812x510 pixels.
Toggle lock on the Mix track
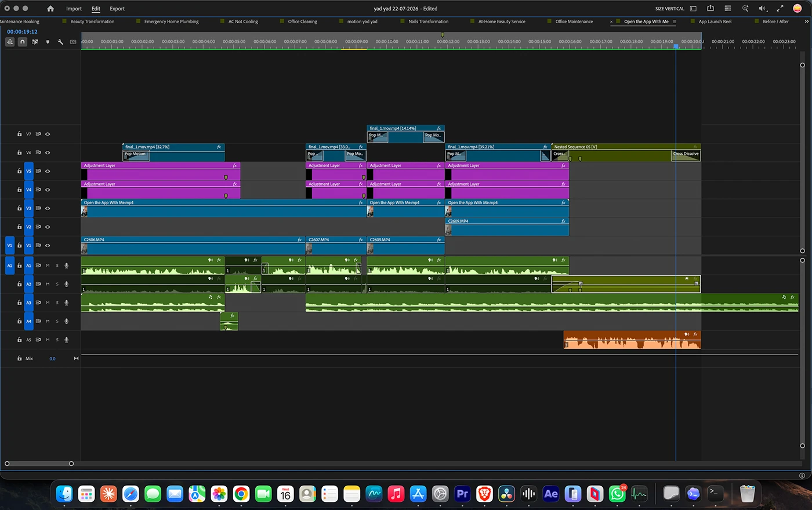point(19,359)
